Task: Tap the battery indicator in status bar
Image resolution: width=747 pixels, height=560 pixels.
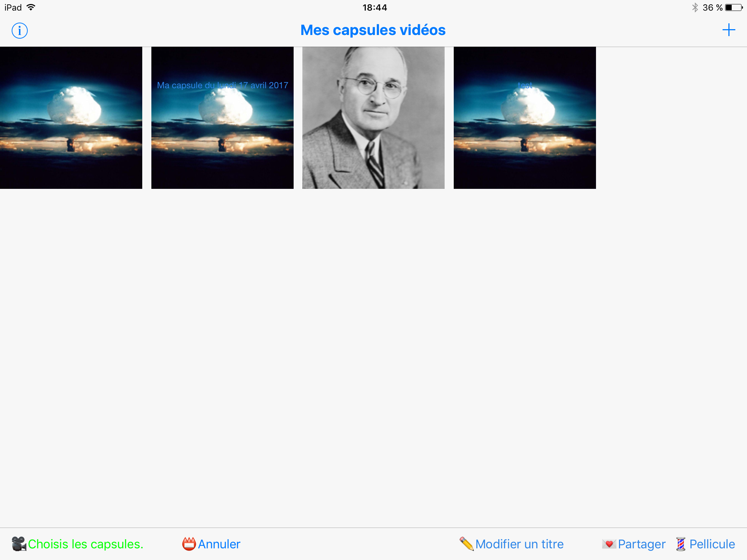Action: coord(734,8)
